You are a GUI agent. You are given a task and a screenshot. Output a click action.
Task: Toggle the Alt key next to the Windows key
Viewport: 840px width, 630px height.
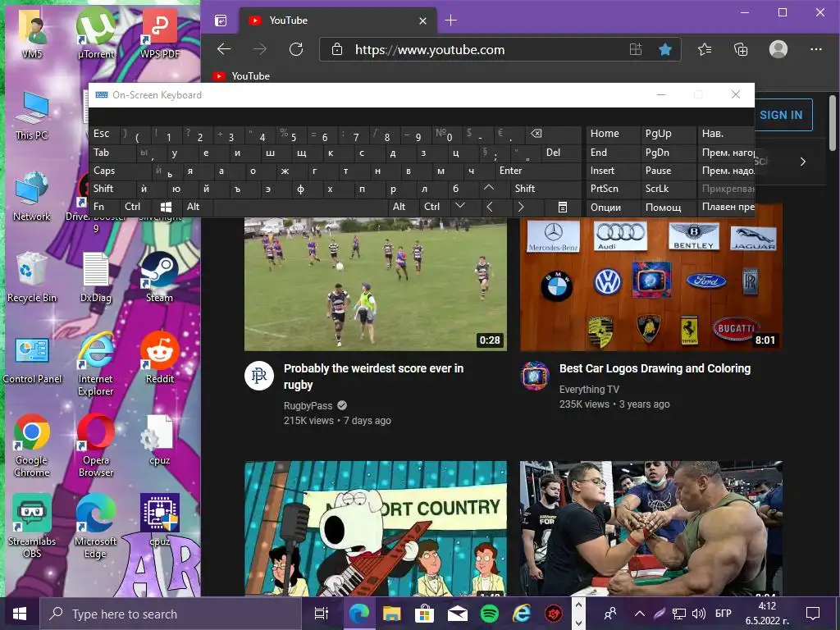click(x=198, y=208)
